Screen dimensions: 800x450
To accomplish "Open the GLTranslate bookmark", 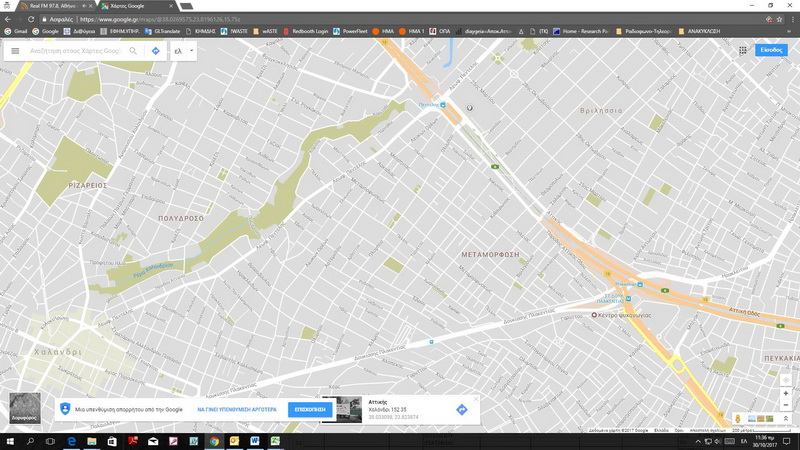I will click(163, 31).
